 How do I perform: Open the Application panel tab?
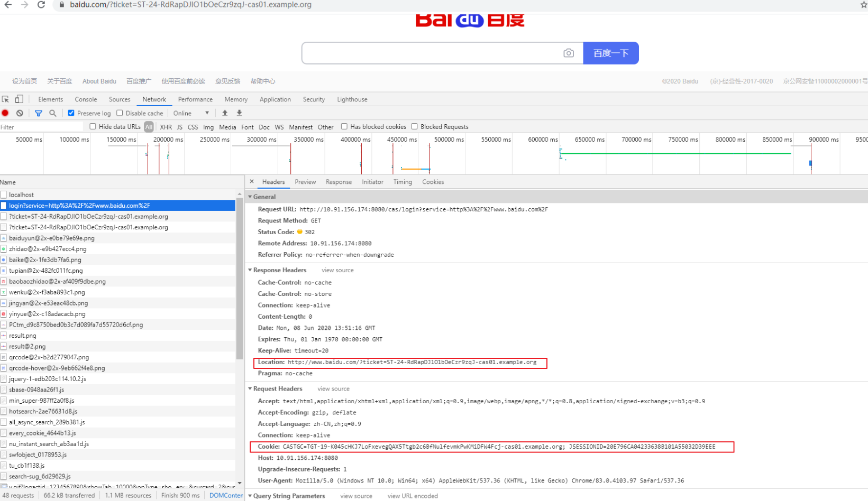point(275,99)
